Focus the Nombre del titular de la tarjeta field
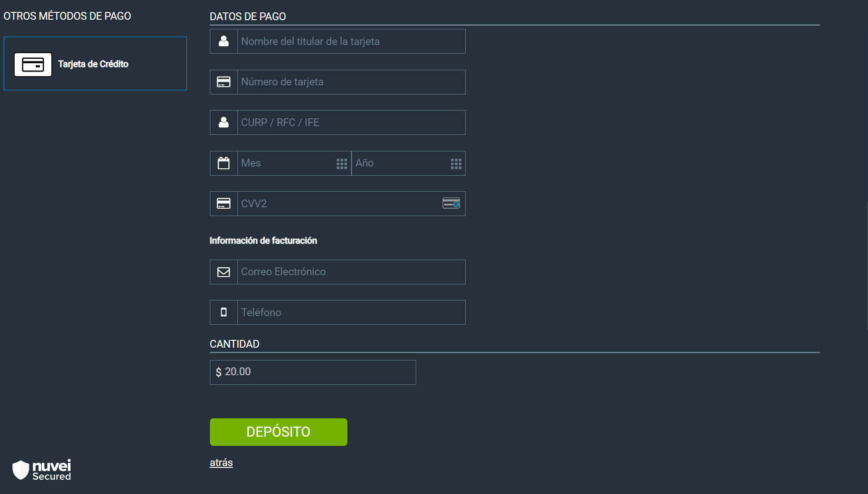This screenshot has height=494, width=868. pos(351,41)
